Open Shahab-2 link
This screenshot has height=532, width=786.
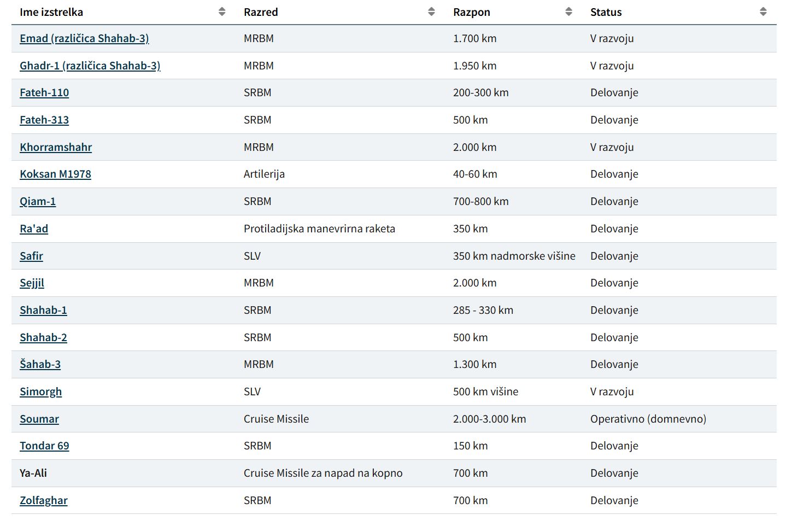coord(43,337)
